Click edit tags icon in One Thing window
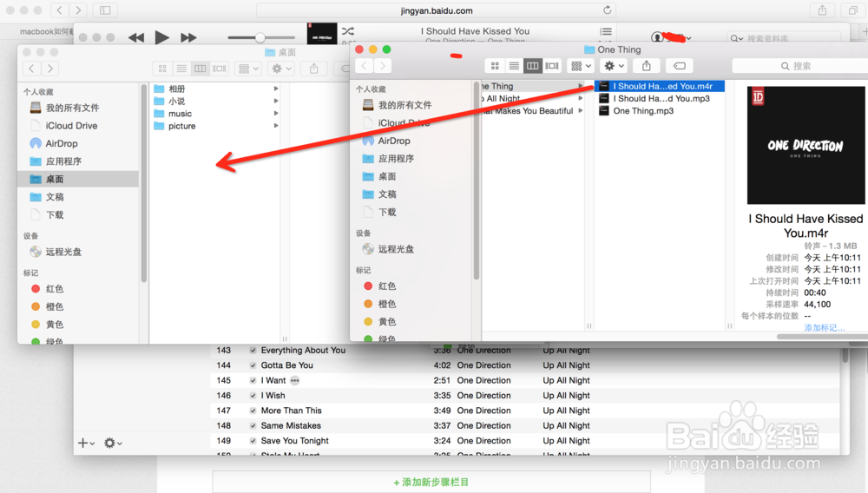Viewport: 868px width, 493px height. coord(680,66)
